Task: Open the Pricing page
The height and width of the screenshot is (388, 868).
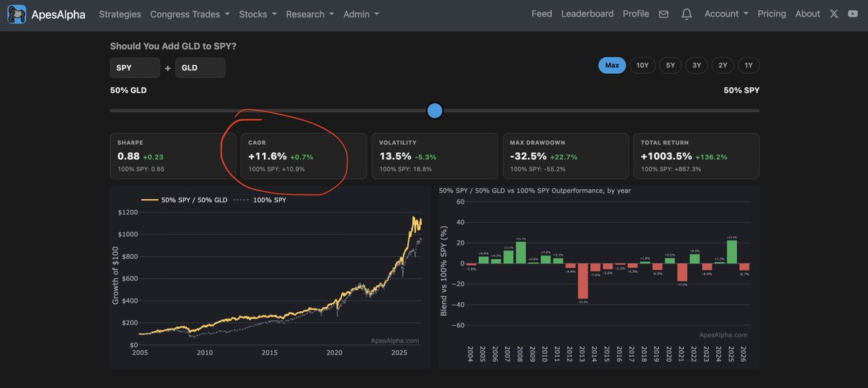Action: click(772, 14)
